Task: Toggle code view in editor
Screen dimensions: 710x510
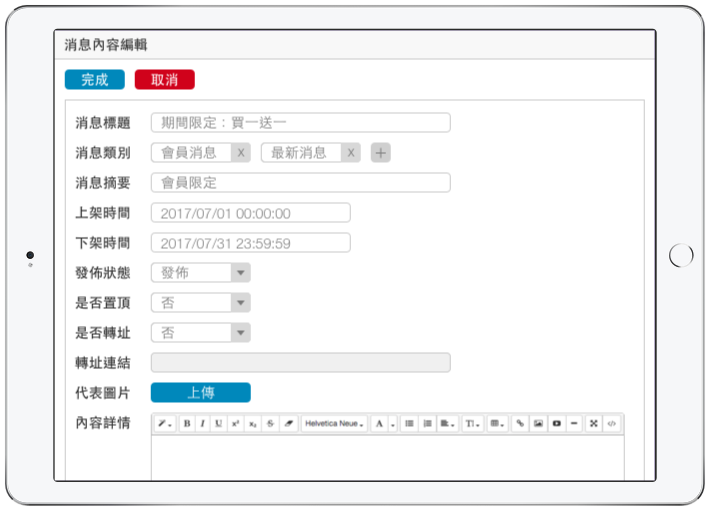Action: tap(612, 424)
